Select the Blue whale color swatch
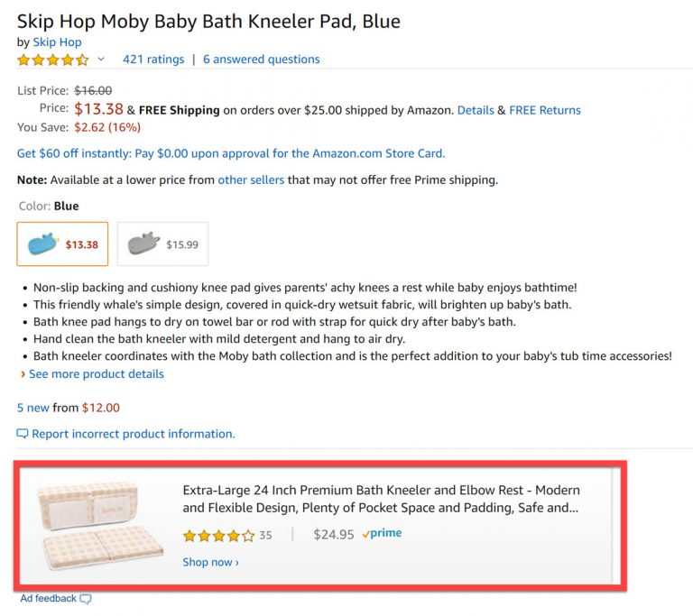The height and width of the screenshot is (616, 693). (62, 244)
